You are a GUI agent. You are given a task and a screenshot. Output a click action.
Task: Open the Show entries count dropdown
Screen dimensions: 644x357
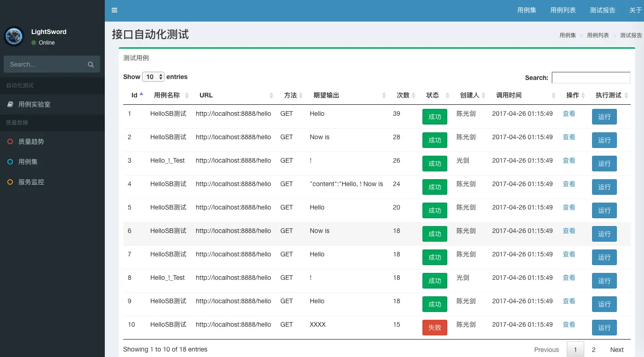point(153,77)
